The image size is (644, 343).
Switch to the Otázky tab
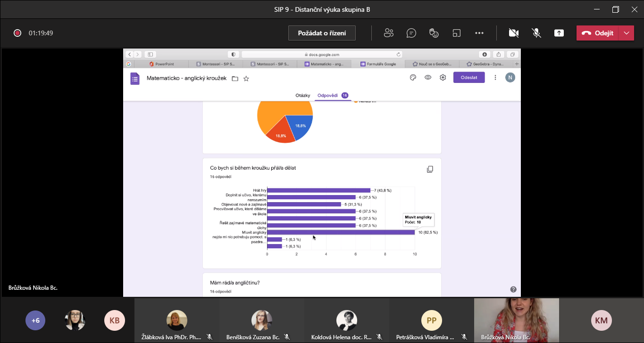pos(302,95)
